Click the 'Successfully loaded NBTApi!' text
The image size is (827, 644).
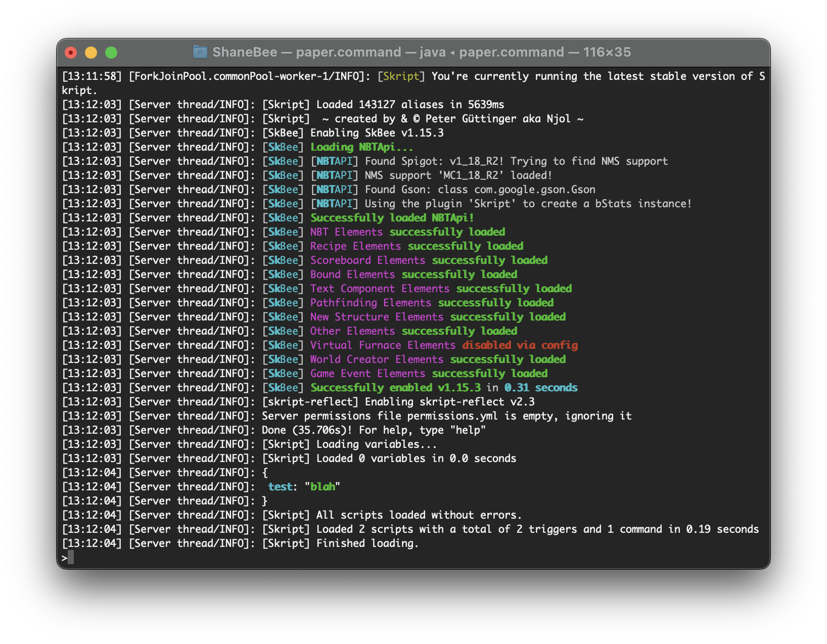pyautogui.click(x=392, y=218)
